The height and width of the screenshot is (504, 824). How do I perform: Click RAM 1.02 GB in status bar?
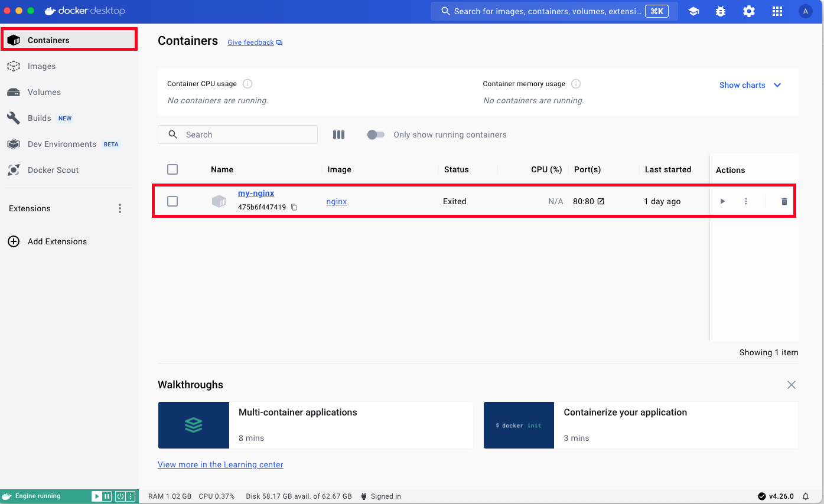170,496
